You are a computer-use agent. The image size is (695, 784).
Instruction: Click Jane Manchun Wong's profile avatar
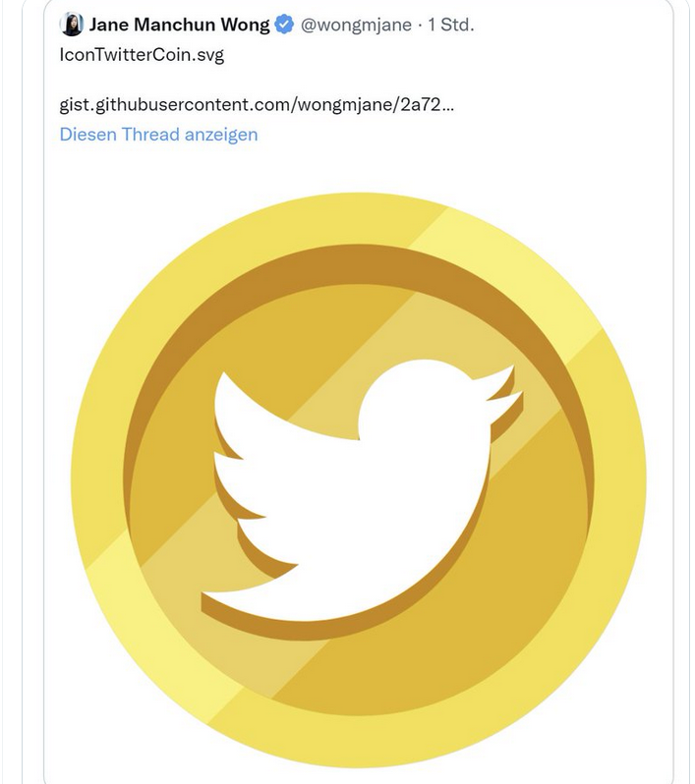click(x=72, y=26)
